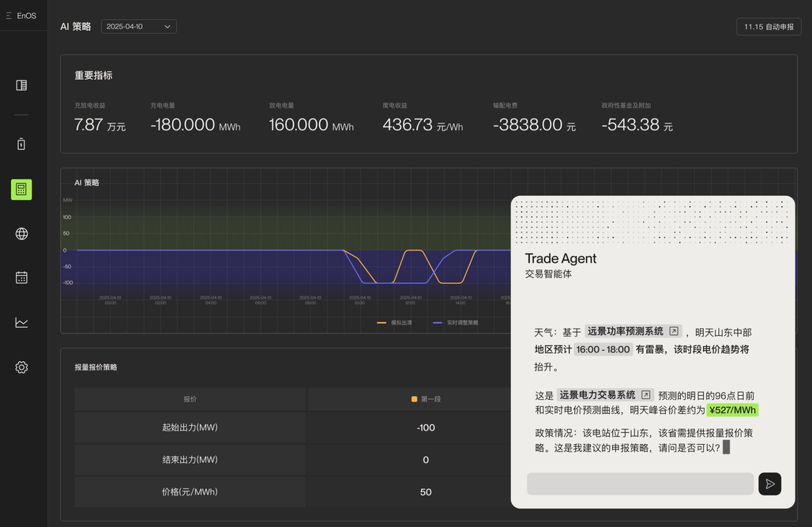
Task: Focus the Trade Agent chat input field
Action: point(640,484)
